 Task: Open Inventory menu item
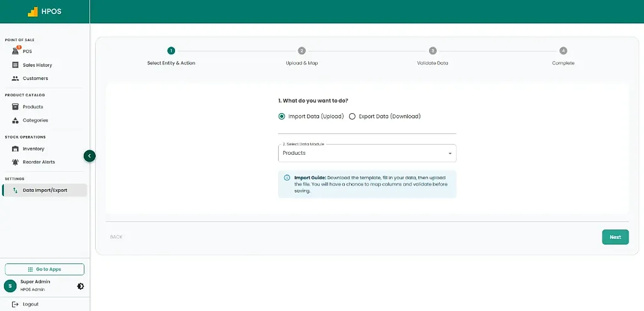click(44, 149)
